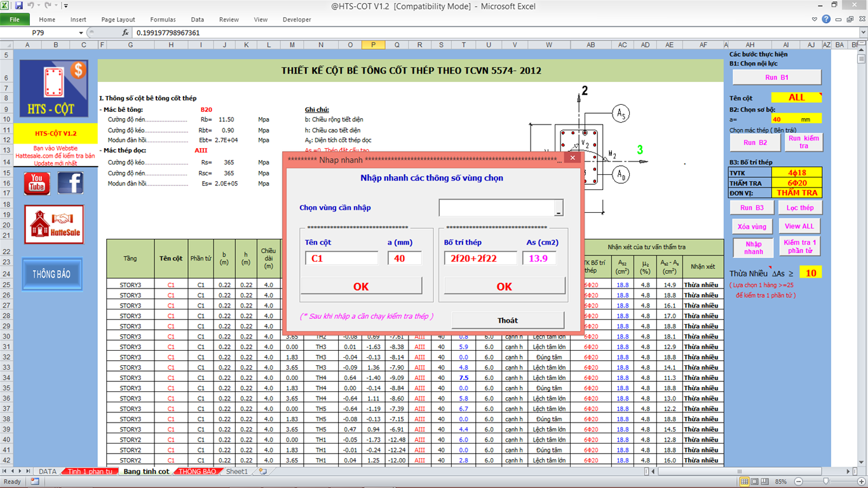This screenshot has width=868, height=488.
Task: Click the Insert Worksheet tab icon
Action: pyautogui.click(x=262, y=471)
